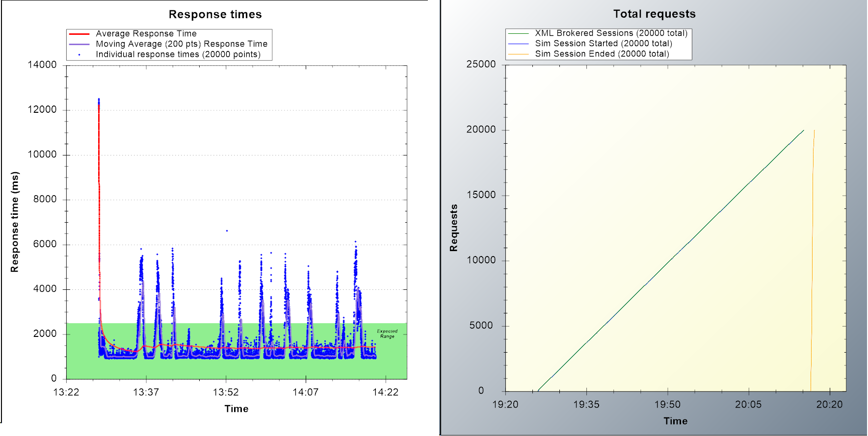Click the blue dot marker in the legend
This screenshot has height=436, width=868.
click(79, 55)
